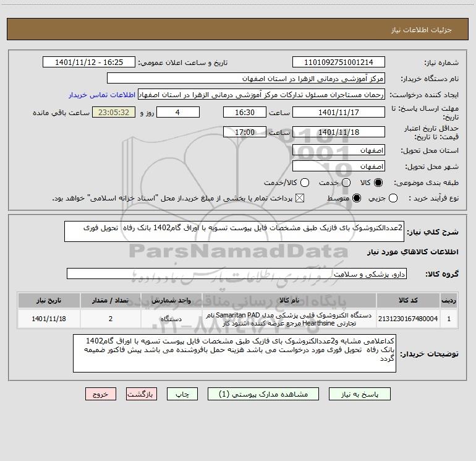The width and height of the screenshot is (476, 461).
Task: Click goods group دارو، پزشکی و سلامت field
Action: [237, 274]
